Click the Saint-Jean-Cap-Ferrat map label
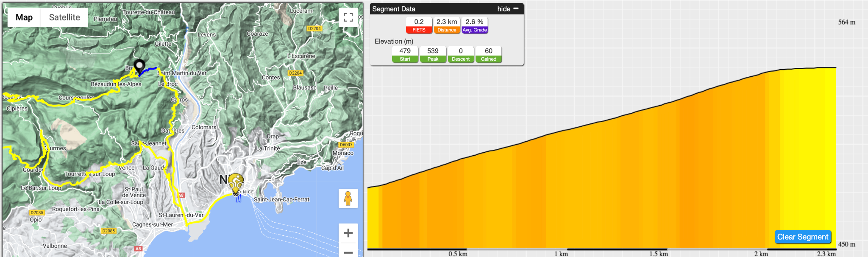Image resolution: width=868 pixels, height=257 pixels. point(281,199)
